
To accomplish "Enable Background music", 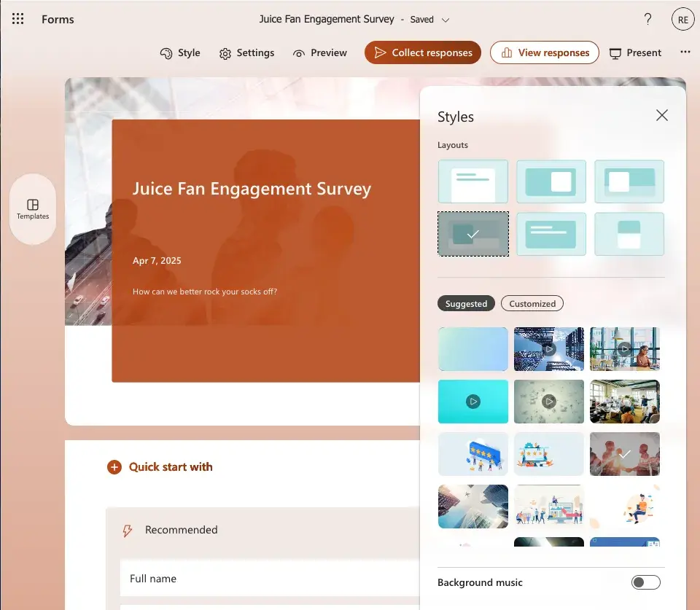I will [x=645, y=582].
